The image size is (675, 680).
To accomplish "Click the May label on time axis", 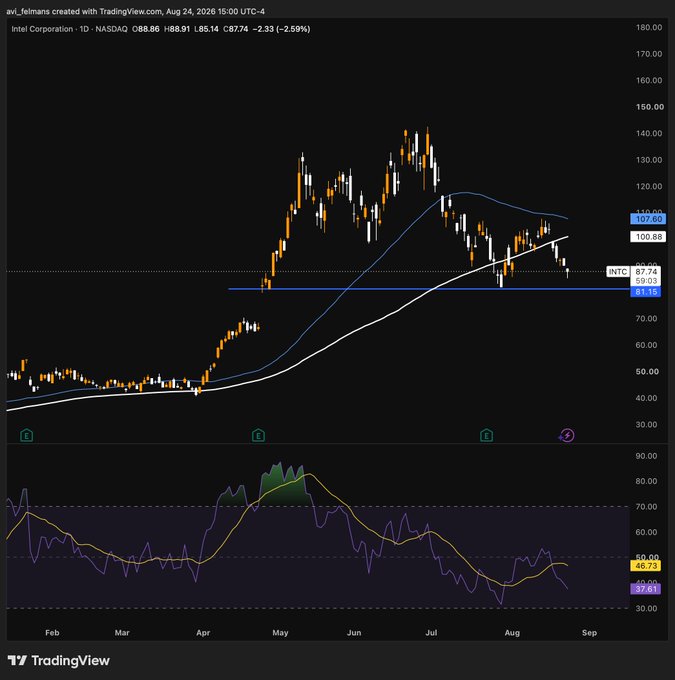I will coord(280,633).
